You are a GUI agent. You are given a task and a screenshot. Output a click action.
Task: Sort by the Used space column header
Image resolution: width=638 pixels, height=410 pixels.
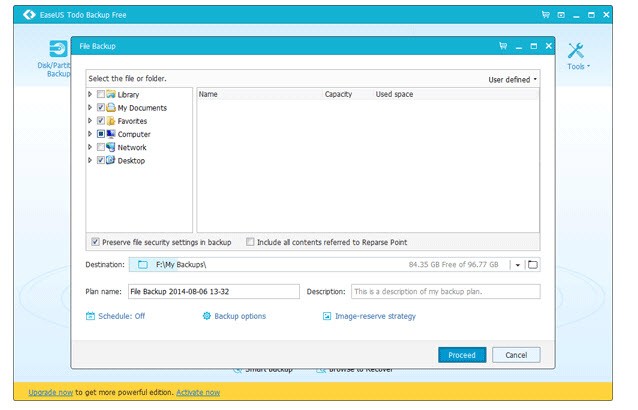[394, 94]
